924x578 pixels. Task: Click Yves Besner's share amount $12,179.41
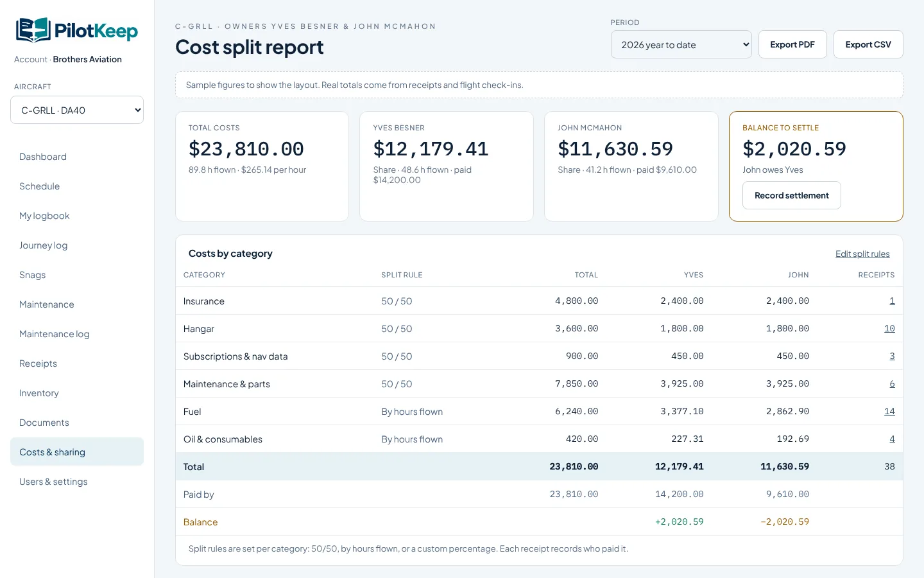click(x=431, y=149)
